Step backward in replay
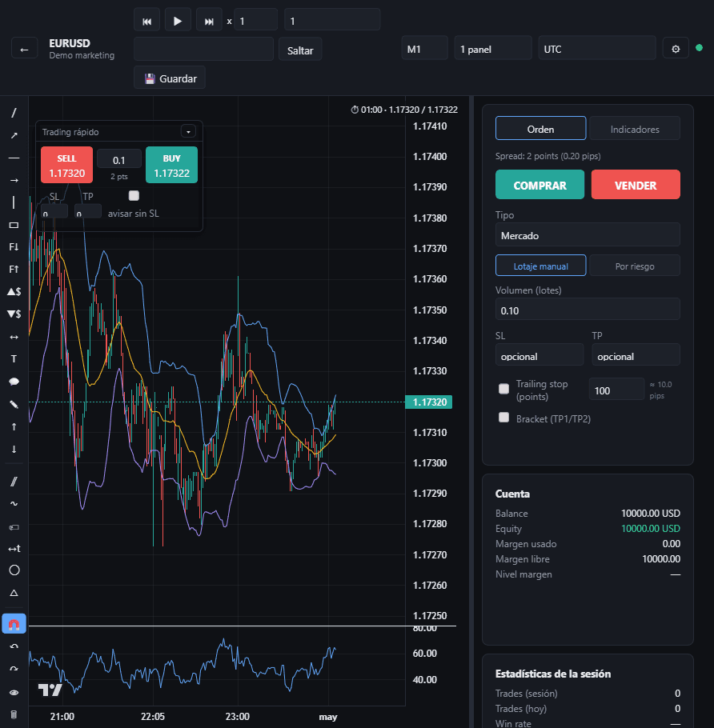The image size is (714, 728). tap(146, 21)
